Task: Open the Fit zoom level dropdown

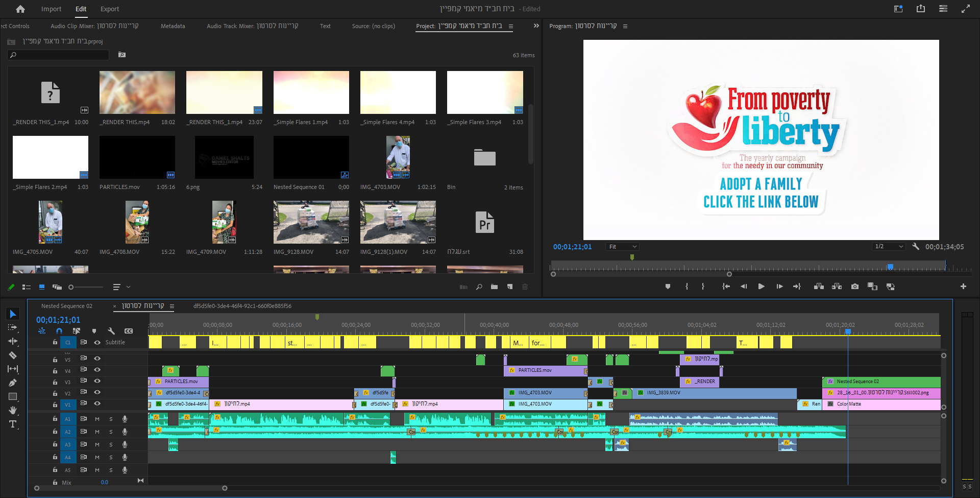Action: 623,247
